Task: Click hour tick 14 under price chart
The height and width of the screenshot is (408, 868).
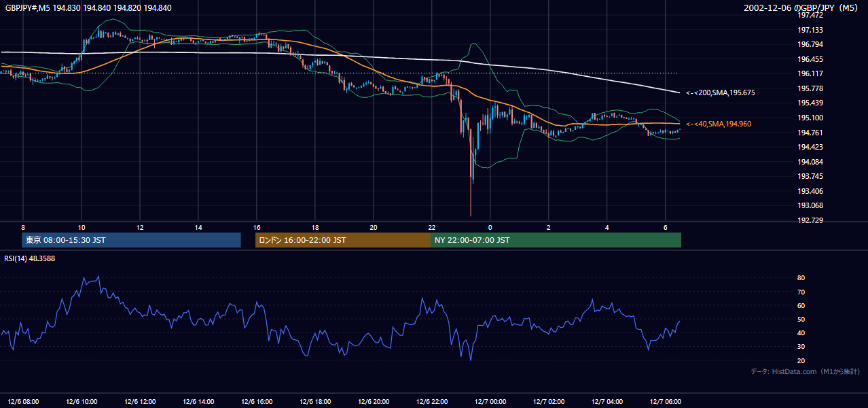Action: pyautogui.click(x=198, y=227)
